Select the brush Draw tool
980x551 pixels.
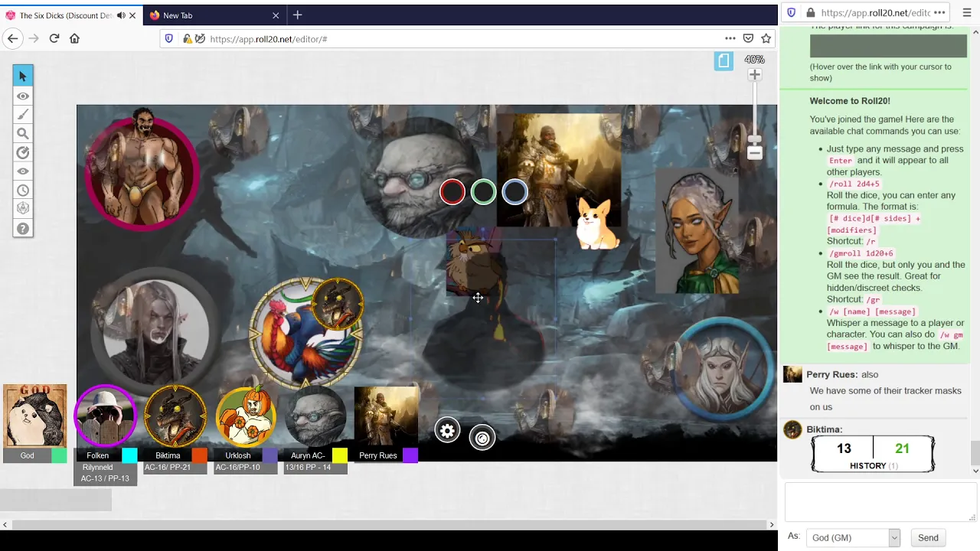(23, 115)
